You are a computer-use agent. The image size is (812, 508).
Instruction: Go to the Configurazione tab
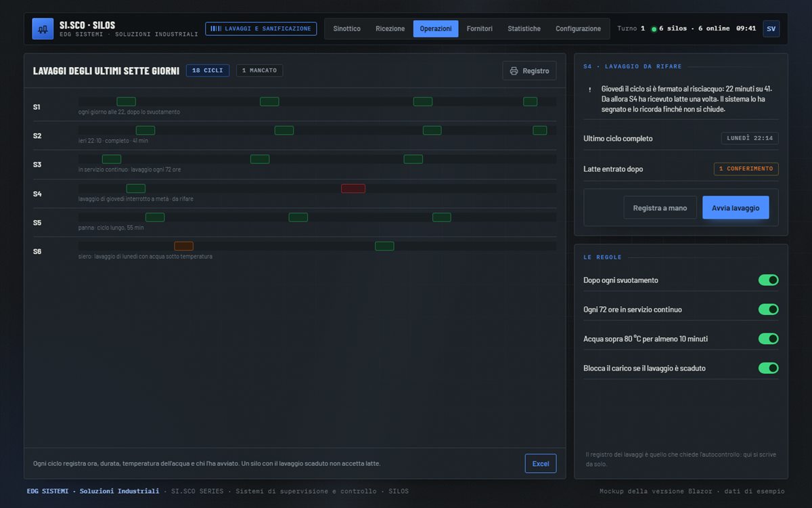tap(578, 28)
